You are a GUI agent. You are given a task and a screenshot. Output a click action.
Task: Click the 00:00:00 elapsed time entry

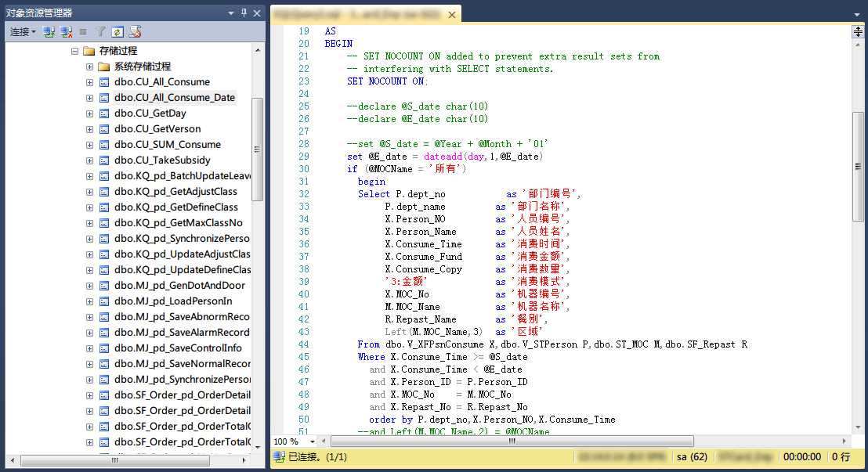pos(801,457)
